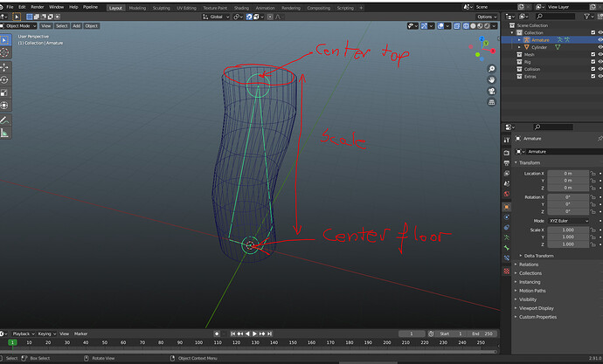Open the XYZ Euler rotation mode dropdown
The height and width of the screenshot is (364, 603).
click(x=568, y=221)
